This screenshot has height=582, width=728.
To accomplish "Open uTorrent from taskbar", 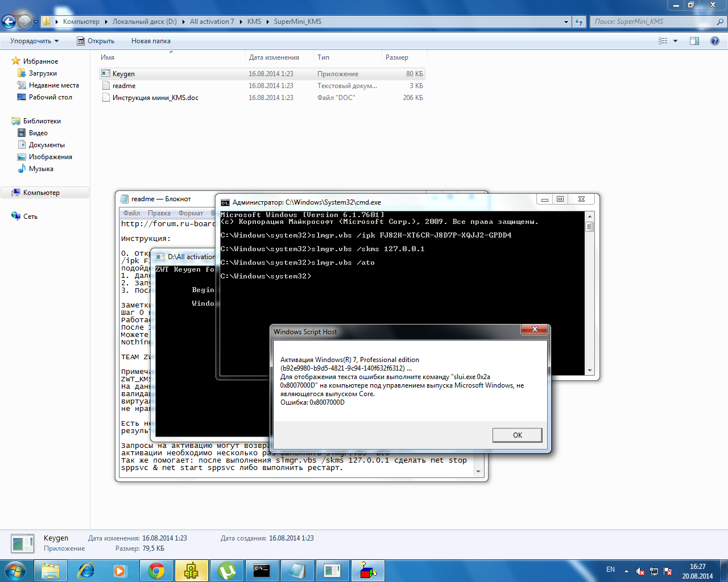I will [x=227, y=571].
